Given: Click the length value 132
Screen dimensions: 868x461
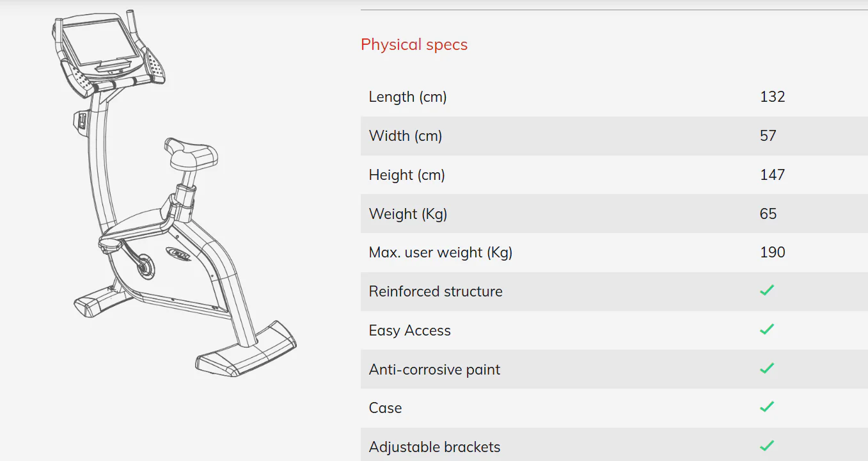Looking at the screenshot, I should [772, 97].
